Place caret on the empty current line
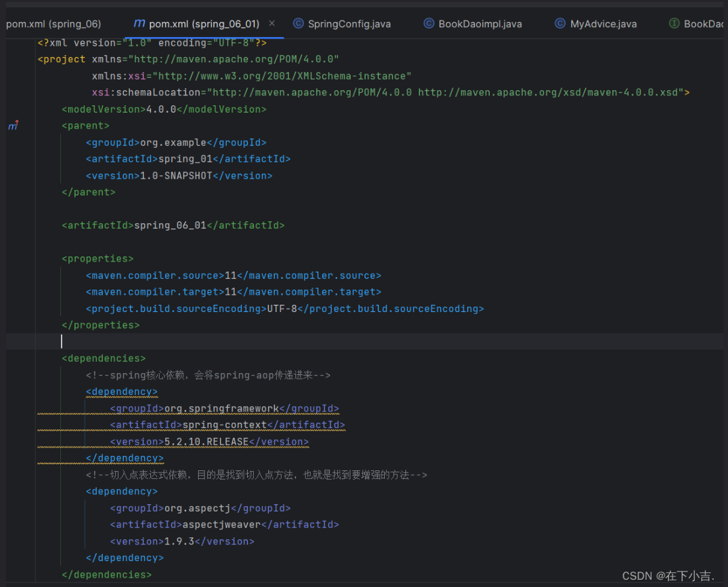Viewport: 728px width, 587px height. click(x=364, y=341)
